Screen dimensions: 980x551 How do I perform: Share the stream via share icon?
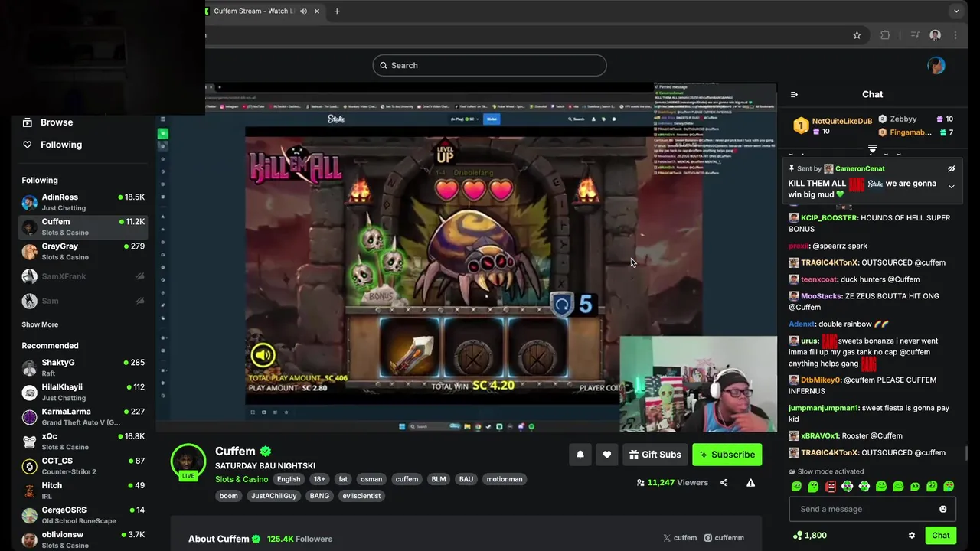point(724,483)
